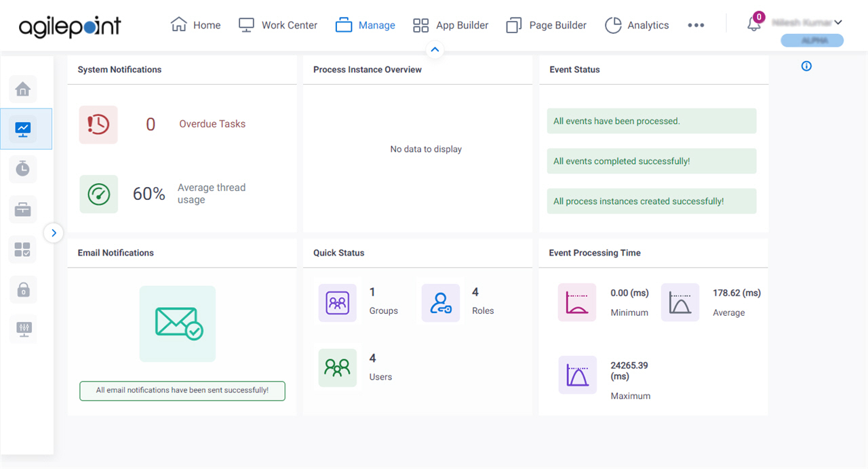The image size is (868, 469).
Task: Open Work Center menu item
Action: point(278,25)
